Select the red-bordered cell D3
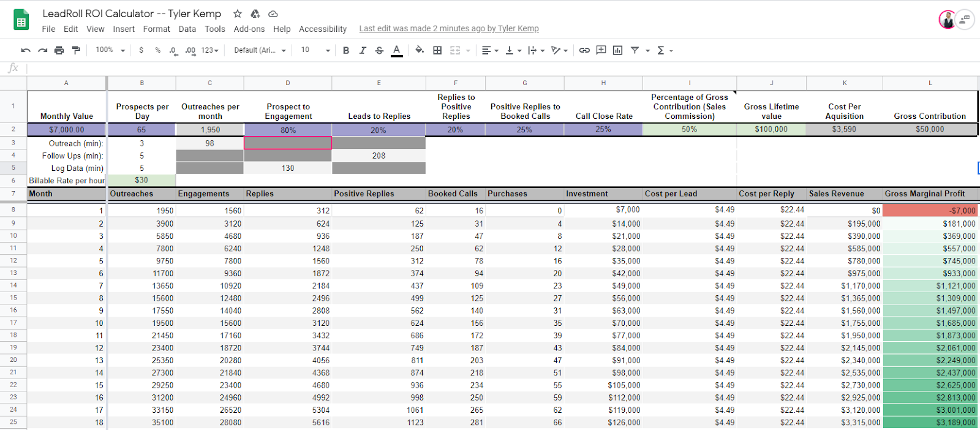This screenshot has width=980, height=430. click(288, 143)
